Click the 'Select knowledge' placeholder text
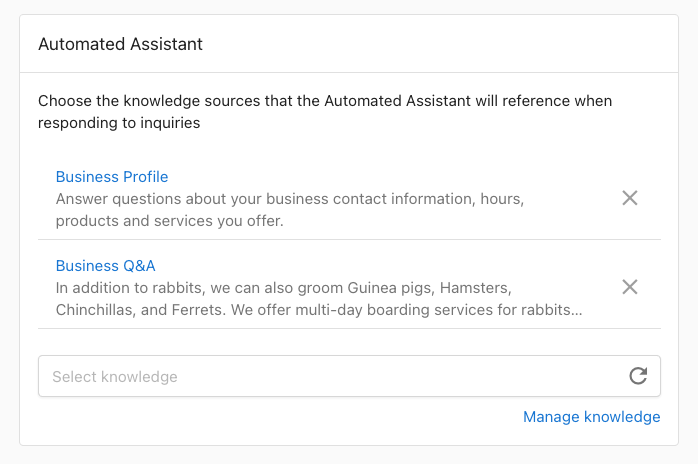Image resolution: width=698 pixels, height=464 pixels. coord(115,377)
